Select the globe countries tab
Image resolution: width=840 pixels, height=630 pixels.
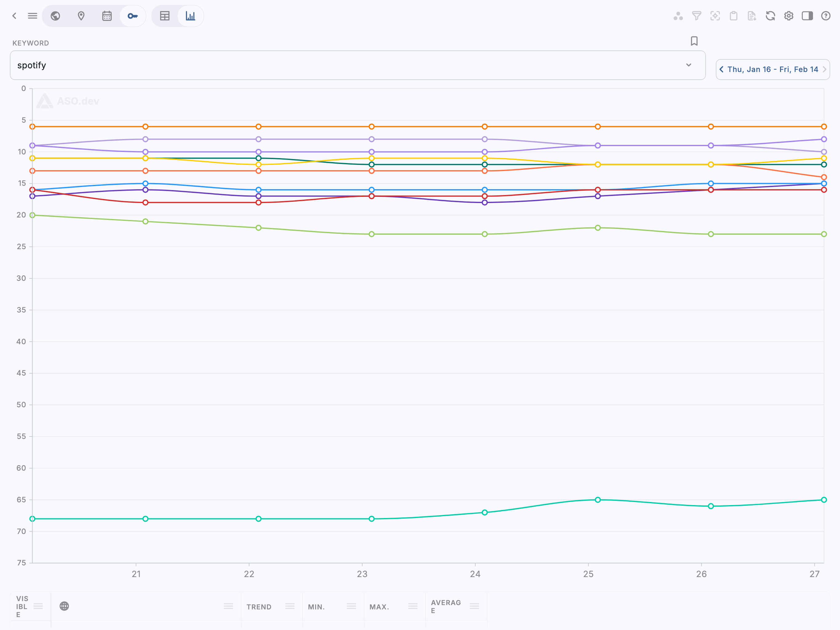[x=55, y=16]
